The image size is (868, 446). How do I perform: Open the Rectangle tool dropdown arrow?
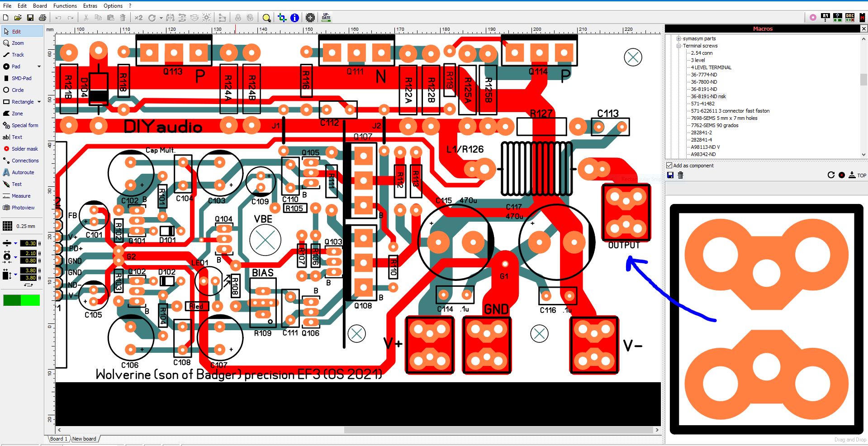39,102
